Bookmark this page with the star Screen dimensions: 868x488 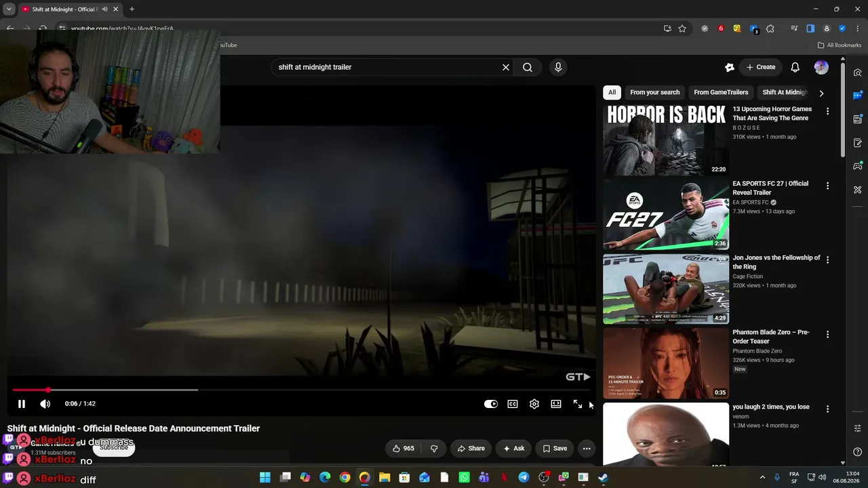tap(682, 28)
